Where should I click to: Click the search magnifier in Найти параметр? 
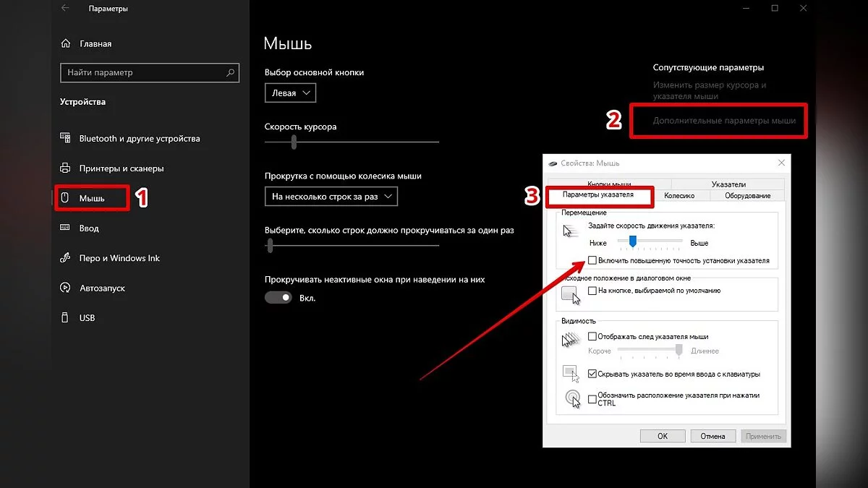[x=231, y=73]
